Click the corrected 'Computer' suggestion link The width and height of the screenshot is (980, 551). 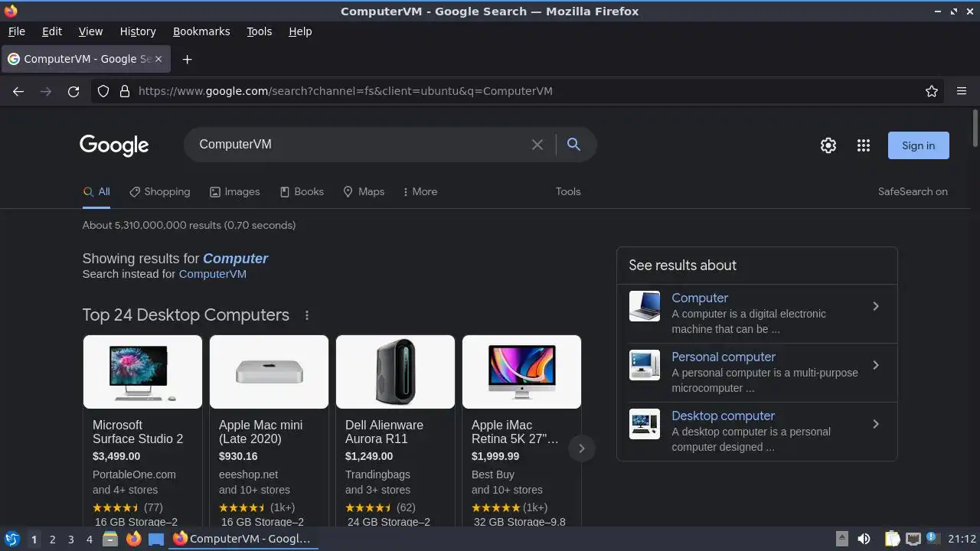tap(235, 259)
